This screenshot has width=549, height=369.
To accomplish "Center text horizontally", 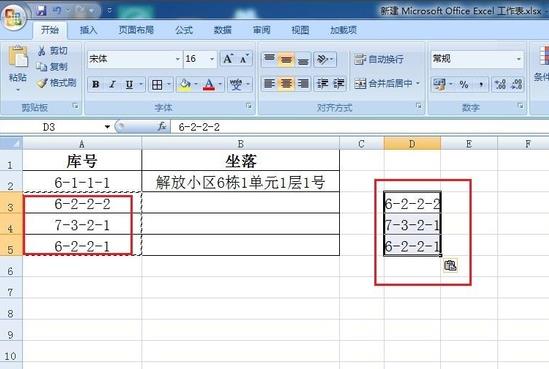I will pos(286,84).
